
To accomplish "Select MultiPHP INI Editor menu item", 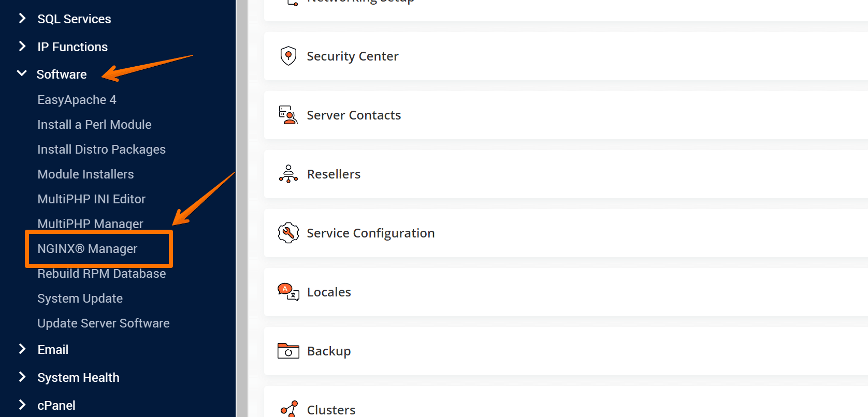I will tap(91, 199).
